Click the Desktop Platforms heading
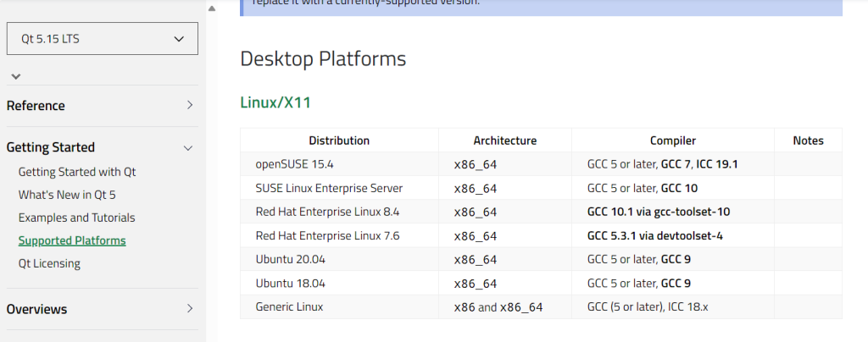This screenshot has width=868, height=342. [x=323, y=59]
